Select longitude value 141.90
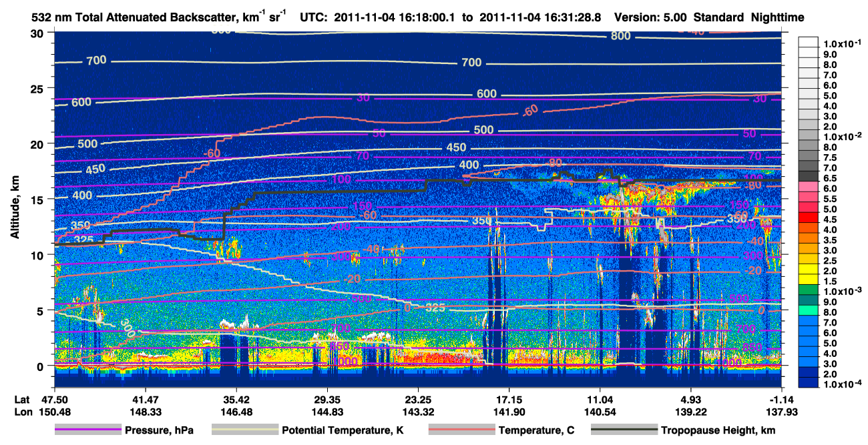The width and height of the screenshot is (868, 445). pyautogui.click(x=509, y=412)
